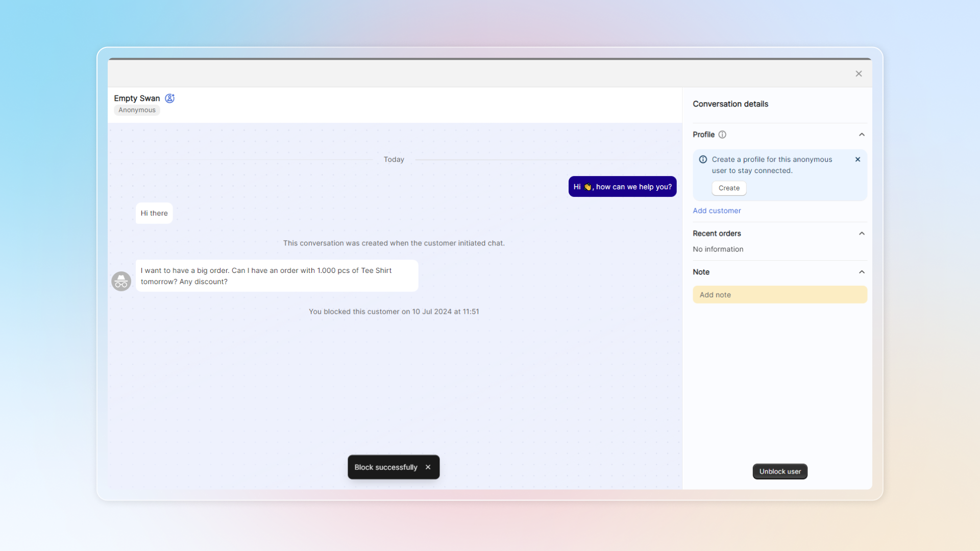
Task: Click the Empty Swan customer name
Action: 137,98
